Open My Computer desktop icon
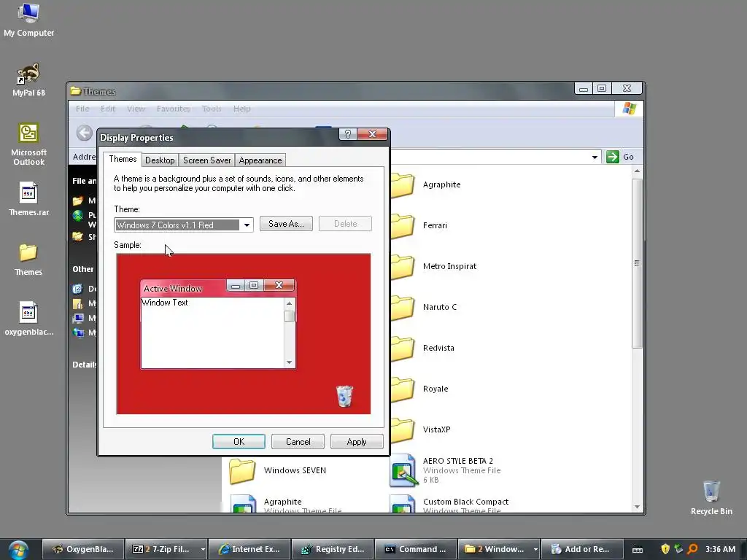The image size is (747, 560). pyautogui.click(x=28, y=20)
